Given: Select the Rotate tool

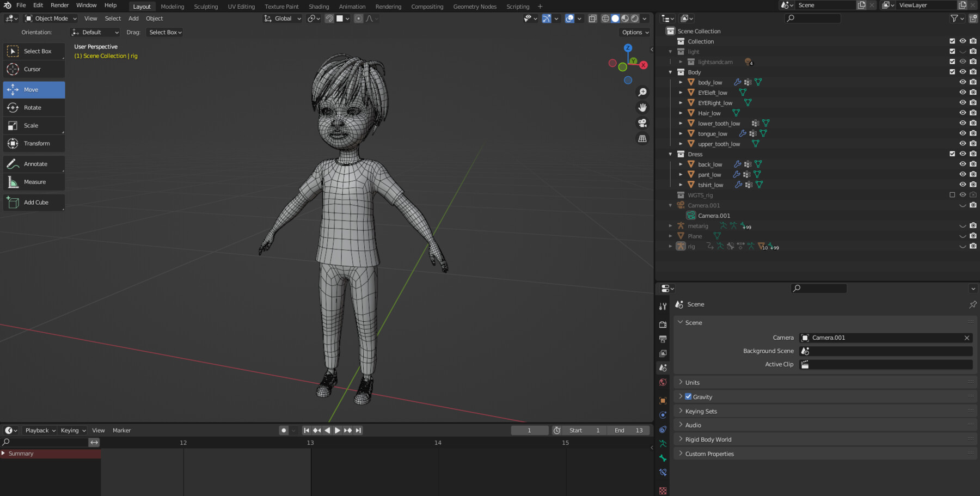Looking at the screenshot, I should pyautogui.click(x=34, y=107).
